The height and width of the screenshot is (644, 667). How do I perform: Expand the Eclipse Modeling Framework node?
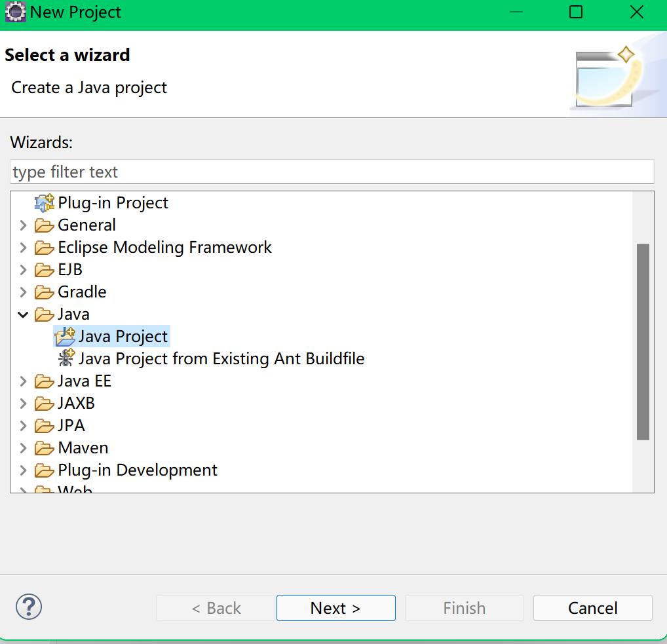click(x=23, y=248)
